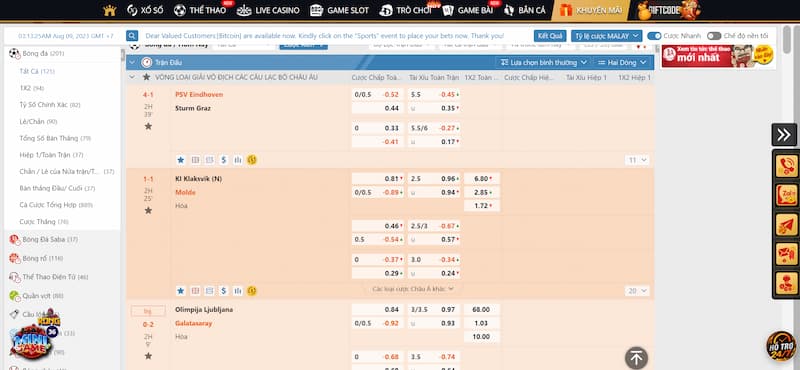Collapse the European club qualifier league chevron
This screenshot has width=800, height=370.
[x=133, y=77]
